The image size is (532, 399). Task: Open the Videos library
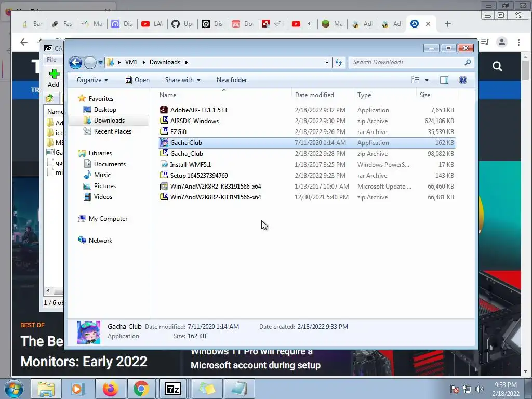pyautogui.click(x=98, y=197)
